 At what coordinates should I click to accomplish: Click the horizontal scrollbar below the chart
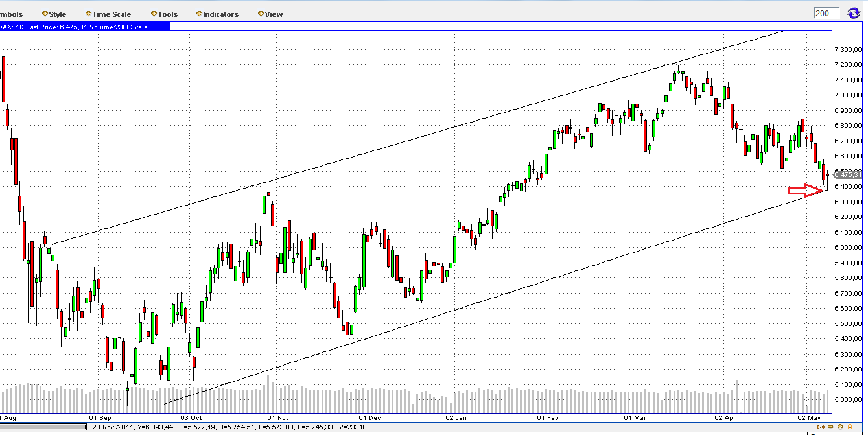pos(42,427)
